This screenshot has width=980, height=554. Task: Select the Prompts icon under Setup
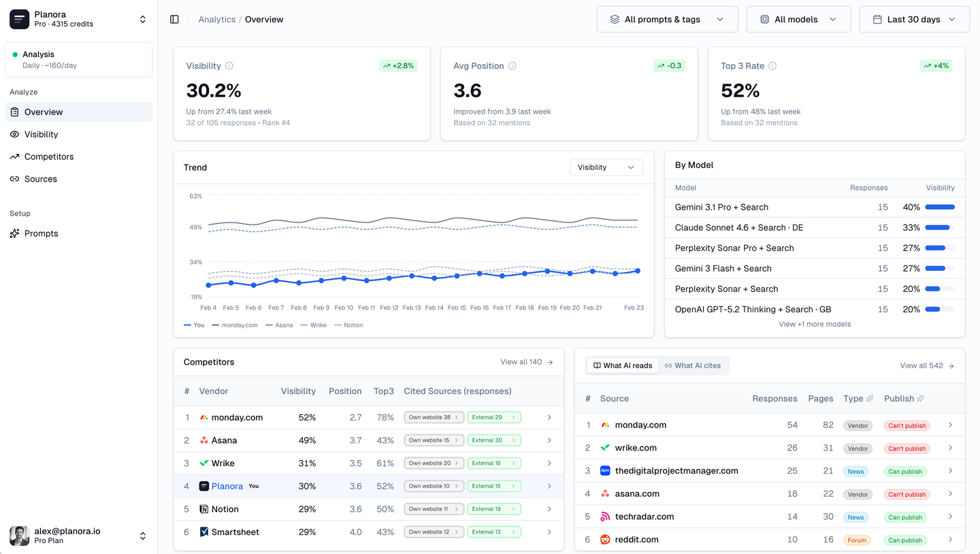coord(14,233)
